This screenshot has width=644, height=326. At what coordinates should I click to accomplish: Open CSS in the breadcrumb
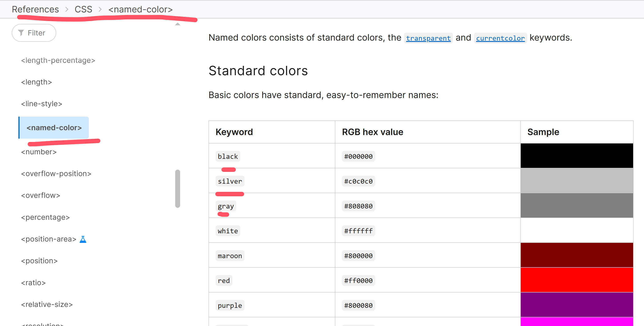pyautogui.click(x=83, y=9)
